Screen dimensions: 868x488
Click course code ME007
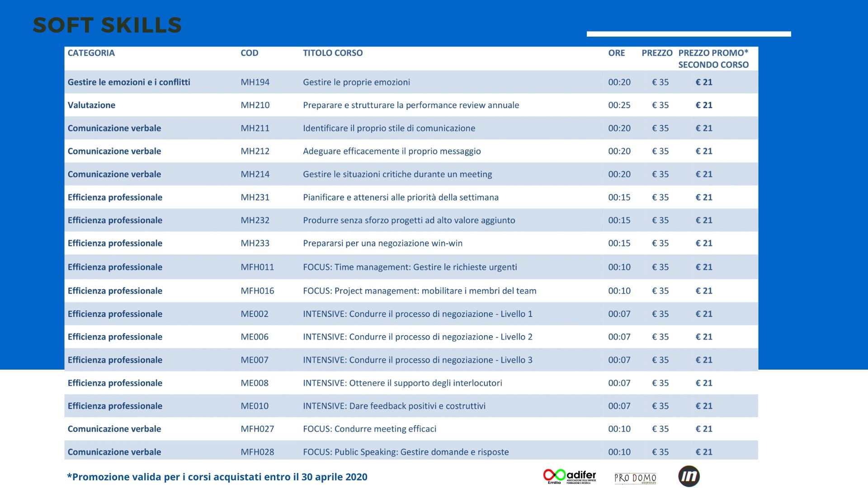(255, 360)
